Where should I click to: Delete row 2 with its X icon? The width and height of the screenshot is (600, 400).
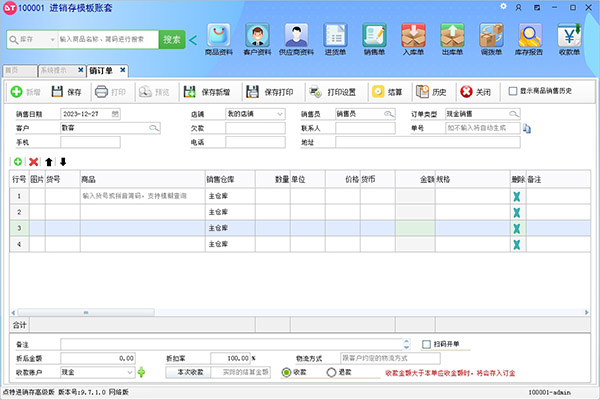coord(517,212)
